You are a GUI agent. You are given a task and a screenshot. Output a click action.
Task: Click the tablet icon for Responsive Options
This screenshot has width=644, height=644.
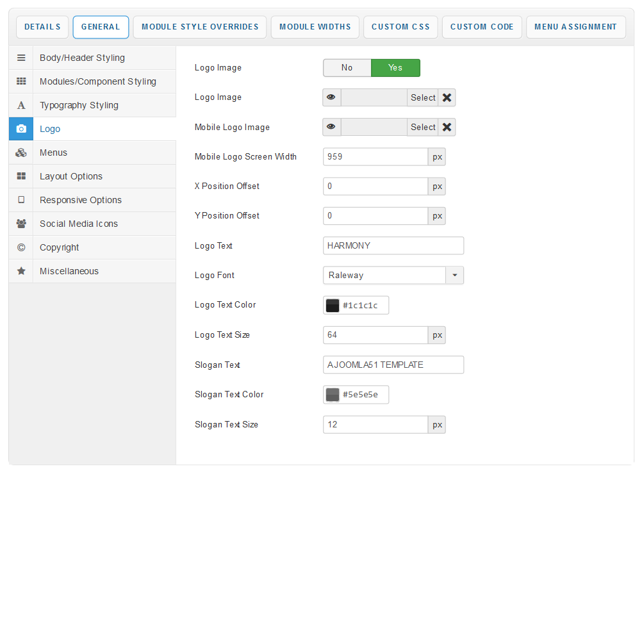tap(21, 200)
